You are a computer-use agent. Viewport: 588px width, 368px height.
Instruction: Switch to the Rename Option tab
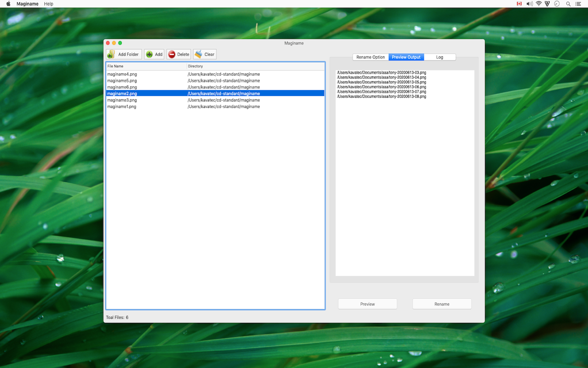click(x=370, y=57)
